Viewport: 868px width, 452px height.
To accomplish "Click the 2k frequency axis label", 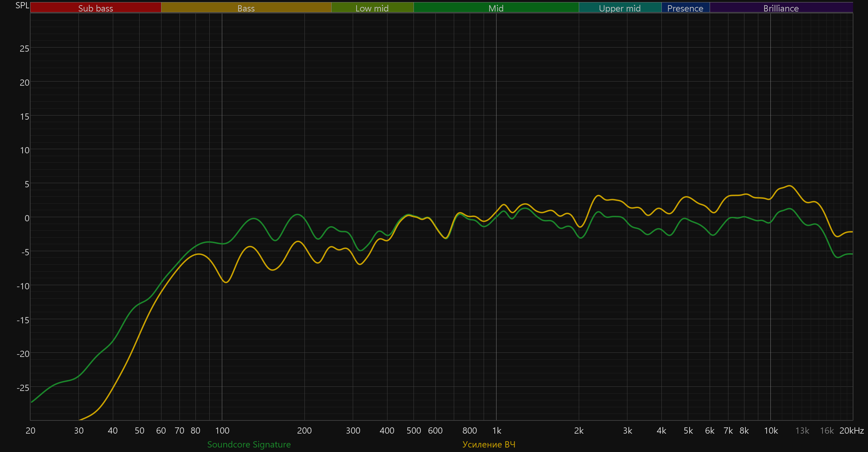I will click(579, 430).
